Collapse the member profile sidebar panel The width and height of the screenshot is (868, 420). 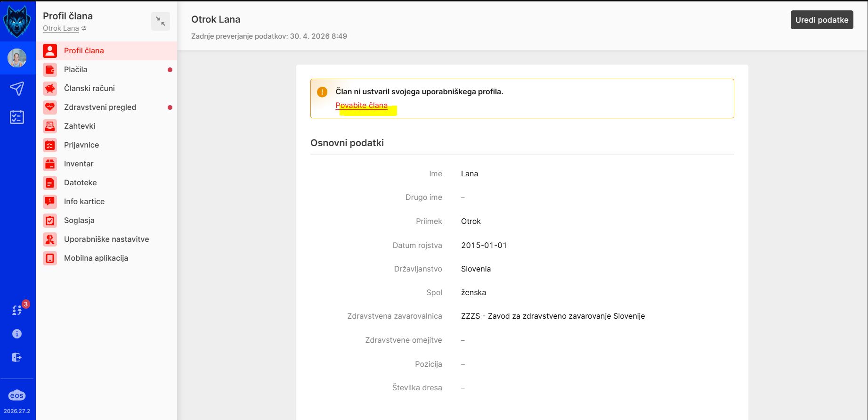coord(161,21)
